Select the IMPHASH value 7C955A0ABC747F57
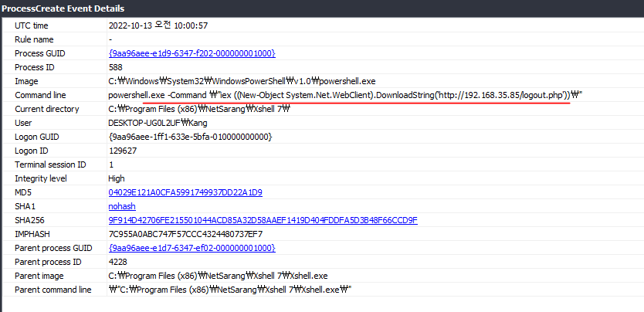The height and width of the screenshot is (312, 644). tap(185, 235)
